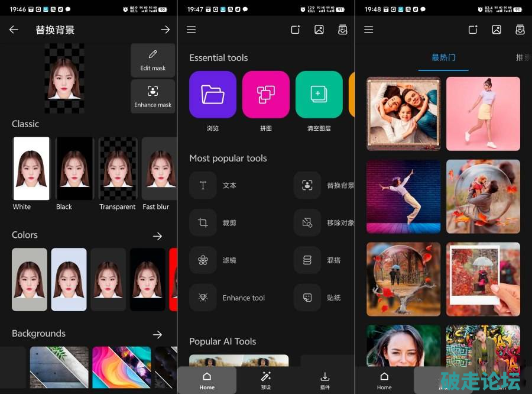
Task: Select the 文本 text tool
Action: [x=203, y=185]
